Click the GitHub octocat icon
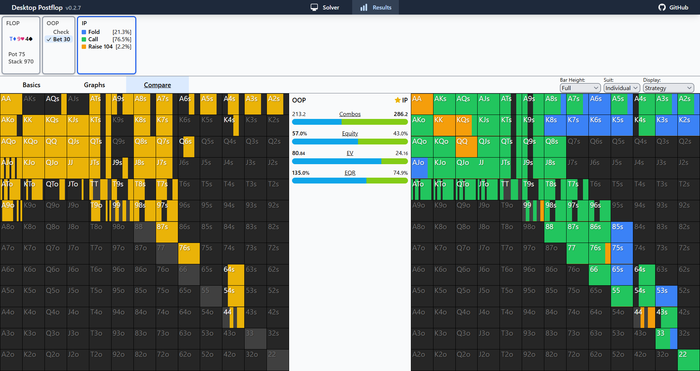Image resolution: width=700 pixels, height=371 pixels. pyautogui.click(x=662, y=7)
